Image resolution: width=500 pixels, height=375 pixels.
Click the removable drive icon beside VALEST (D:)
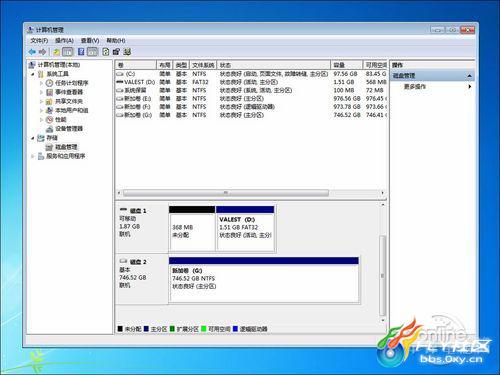(120, 82)
